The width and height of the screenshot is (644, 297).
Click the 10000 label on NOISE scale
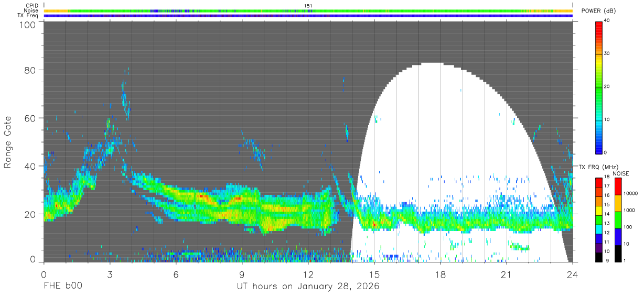631,193
